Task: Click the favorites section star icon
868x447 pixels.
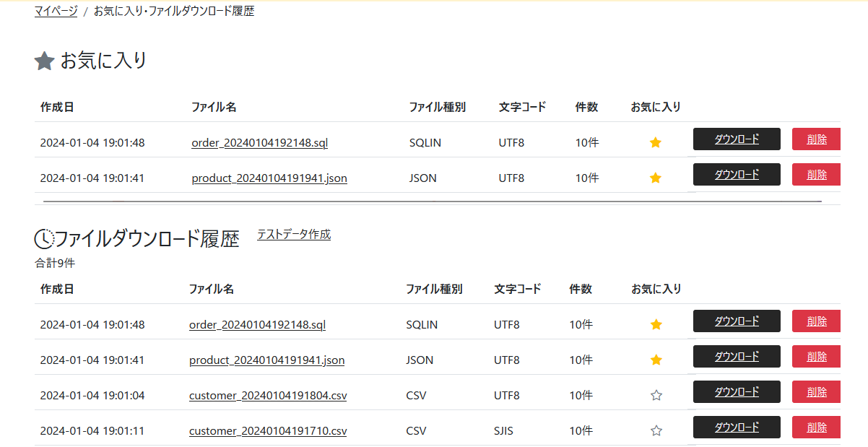Action: click(x=45, y=61)
